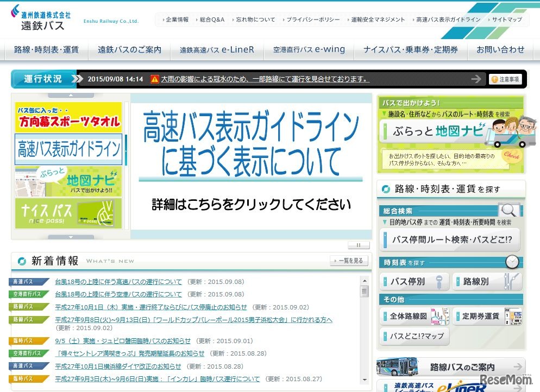Open インカレ臨時バス運行について link
Screen dimensions: 540x392
pyautogui.click(x=158, y=379)
